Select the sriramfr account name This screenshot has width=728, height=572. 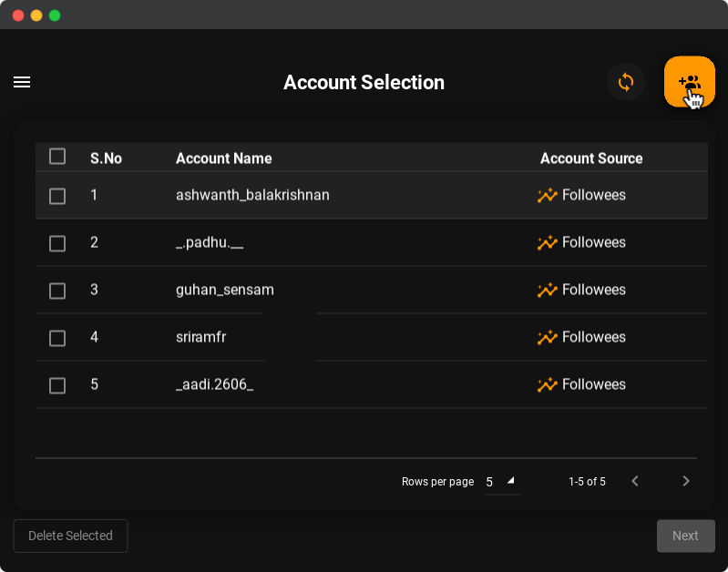click(x=200, y=337)
